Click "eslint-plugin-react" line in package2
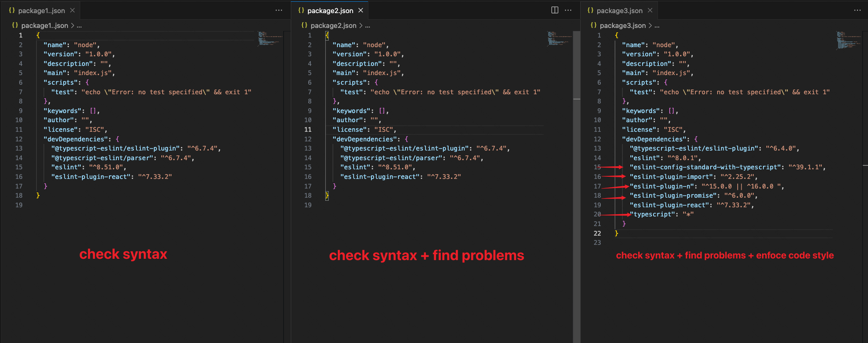The height and width of the screenshot is (343, 868). tap(401, 177)
